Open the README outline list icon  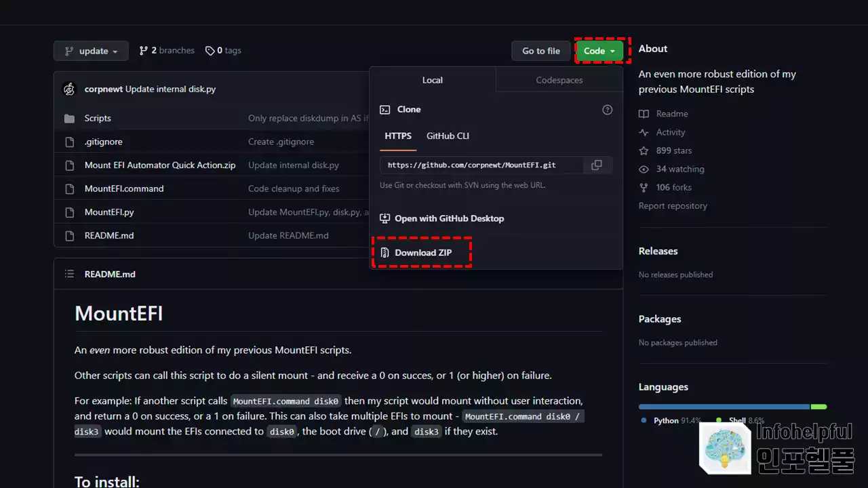[x=69, y=274]
